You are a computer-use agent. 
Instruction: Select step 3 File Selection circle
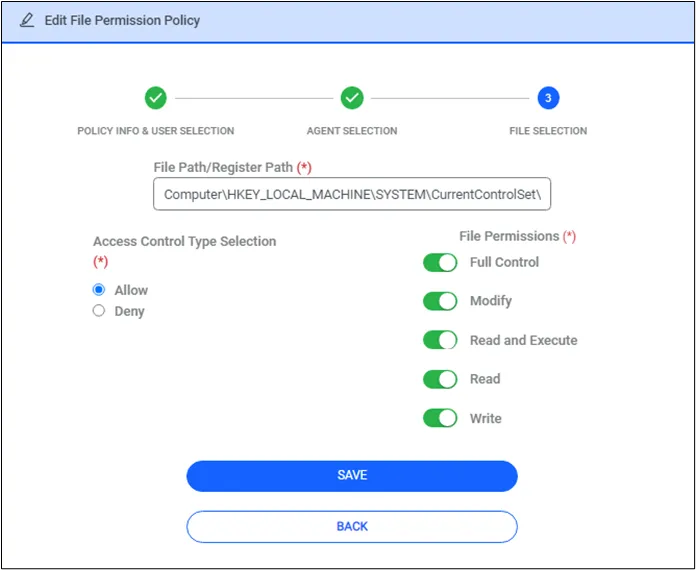(548, 98)
